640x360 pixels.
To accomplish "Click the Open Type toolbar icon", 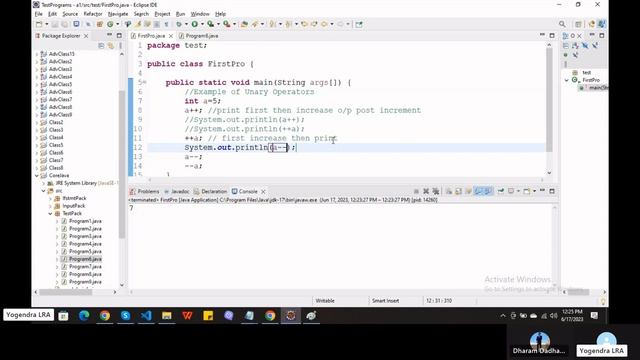I will (244, 24).
